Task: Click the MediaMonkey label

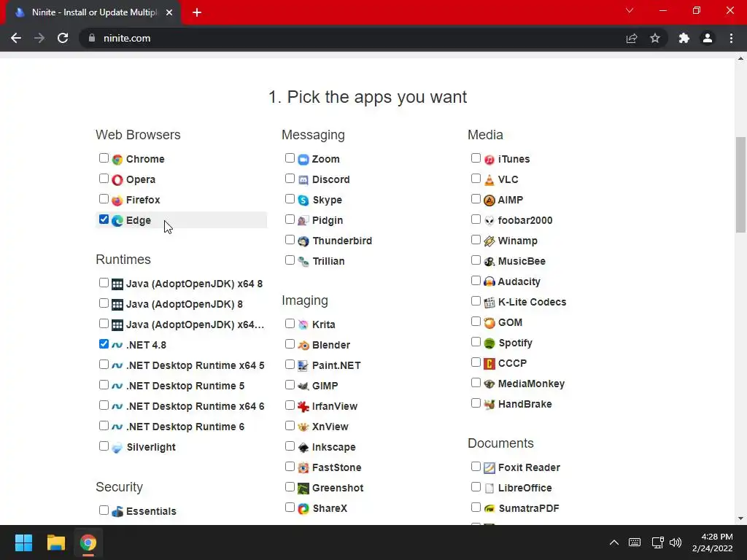Action: [531, 384]
